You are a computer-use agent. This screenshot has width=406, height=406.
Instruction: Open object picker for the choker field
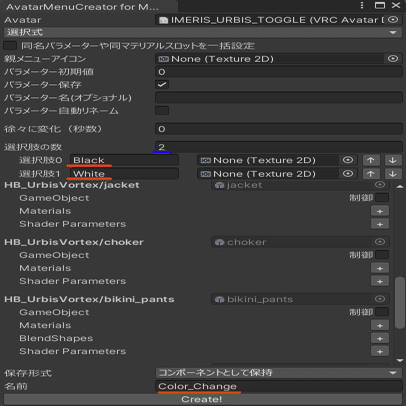click(380, 242)
